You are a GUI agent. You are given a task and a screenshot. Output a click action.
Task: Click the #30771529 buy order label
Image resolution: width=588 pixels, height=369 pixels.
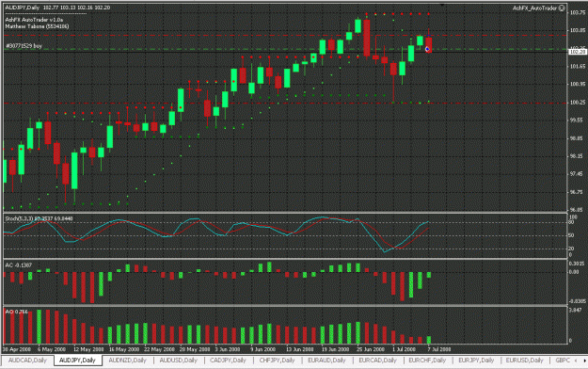pyautogui.click(x=24, y=46)
